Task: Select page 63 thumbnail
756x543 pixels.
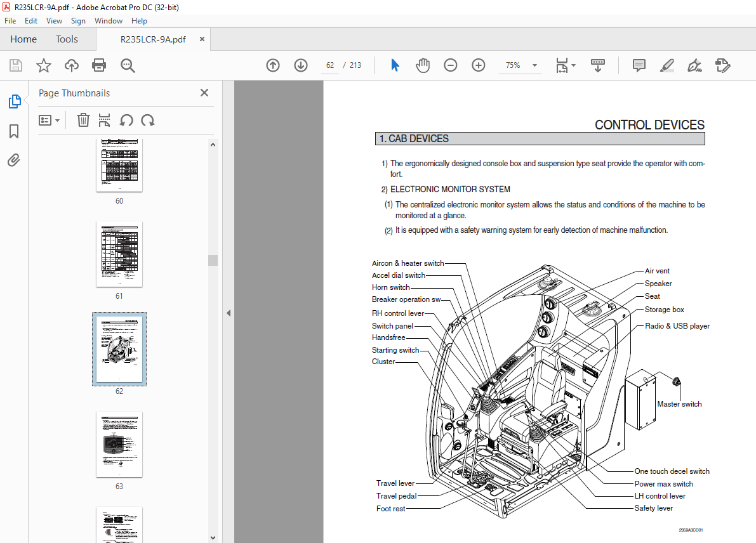Action: coord(119,444)
